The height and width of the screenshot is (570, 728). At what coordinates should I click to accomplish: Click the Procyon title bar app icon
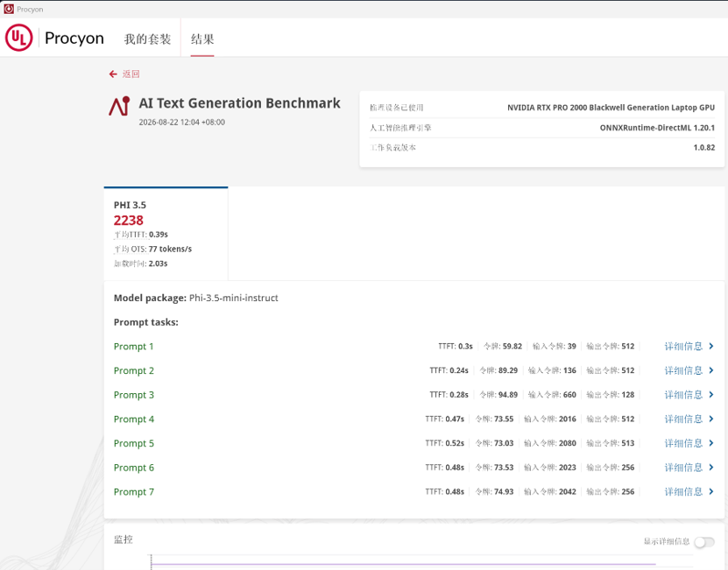pos(9,9)
